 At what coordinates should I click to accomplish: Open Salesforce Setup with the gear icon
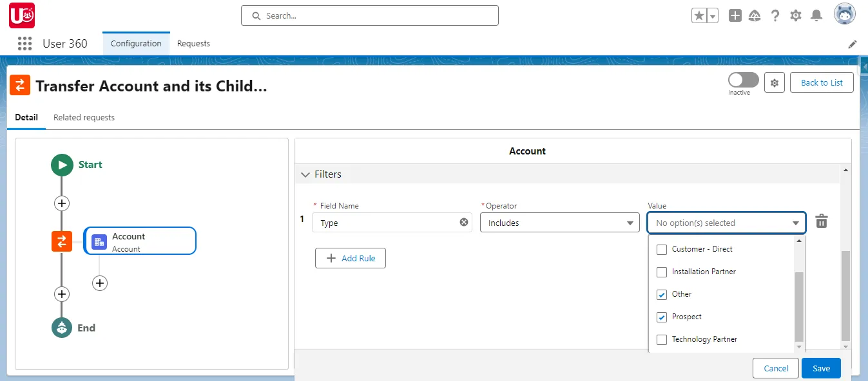[795, 15]
